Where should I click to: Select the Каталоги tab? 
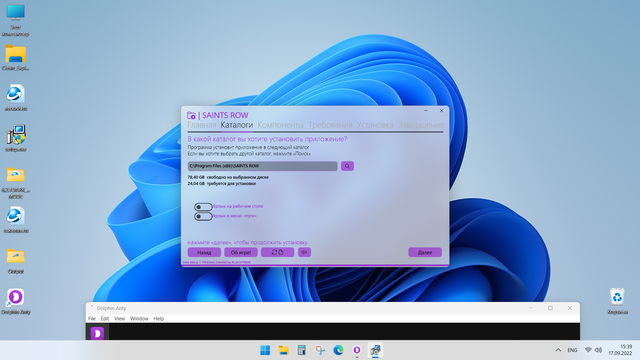coord(237,125)
